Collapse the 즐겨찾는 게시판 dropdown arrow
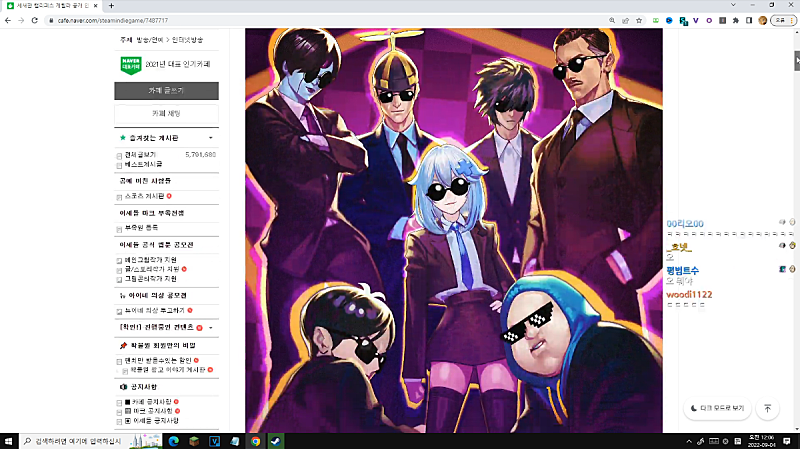The width and height of the screenshot is (800, 449). (x=211, y=138)
